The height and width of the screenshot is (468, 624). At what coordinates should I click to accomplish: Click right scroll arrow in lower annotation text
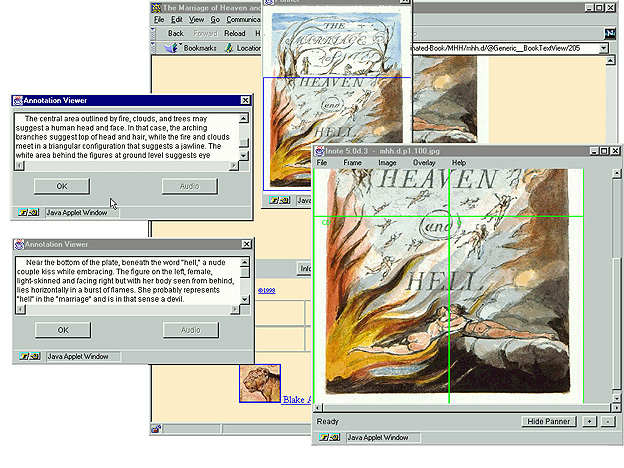pyautogui.click(x=235, y=309)
